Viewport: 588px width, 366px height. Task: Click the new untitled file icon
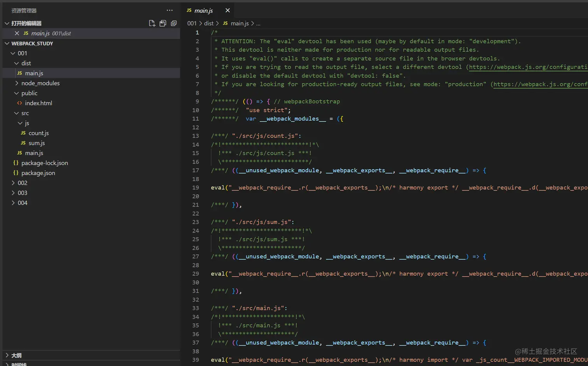coord(152,23)
